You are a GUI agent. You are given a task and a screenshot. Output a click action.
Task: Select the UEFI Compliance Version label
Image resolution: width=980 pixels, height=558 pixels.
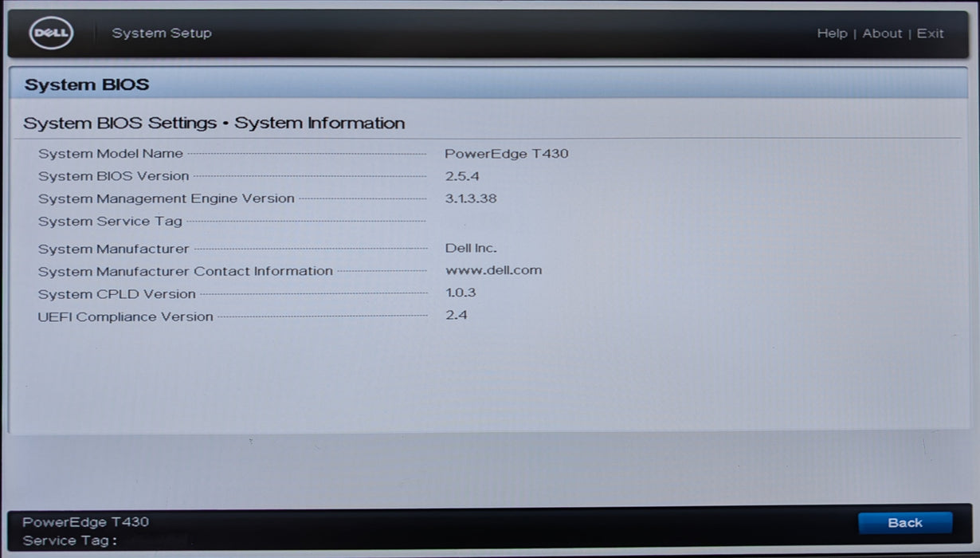point(126,316)
